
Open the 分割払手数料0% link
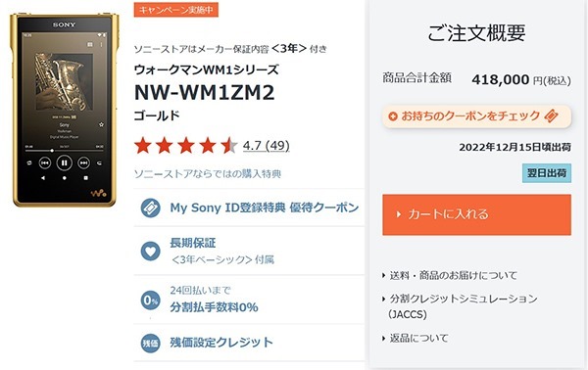[214, 307]
